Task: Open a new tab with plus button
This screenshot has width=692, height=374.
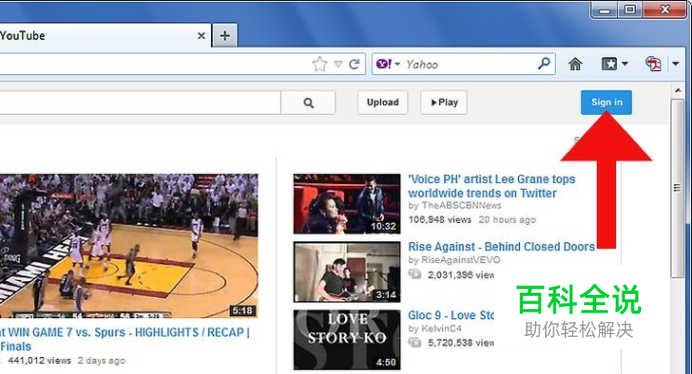Action: 225,36
